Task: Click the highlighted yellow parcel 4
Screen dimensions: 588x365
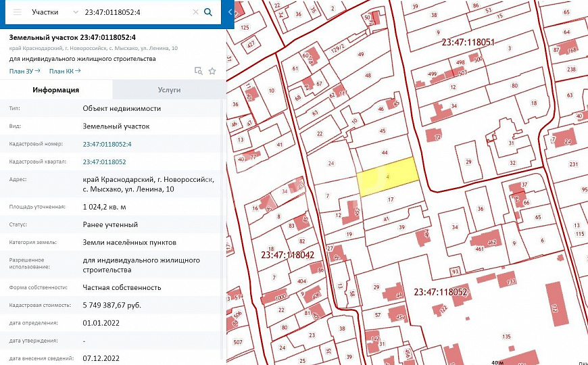Action: point(387,177)
